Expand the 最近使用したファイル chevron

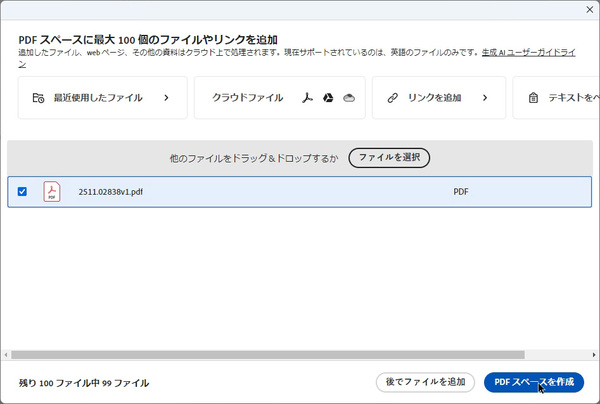click(166, 98)
